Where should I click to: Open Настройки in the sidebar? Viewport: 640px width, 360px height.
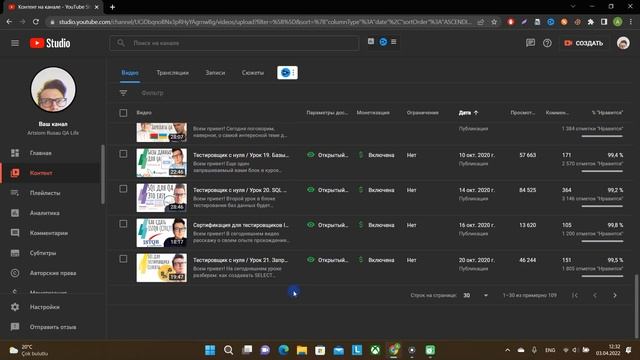coord(44,307)
